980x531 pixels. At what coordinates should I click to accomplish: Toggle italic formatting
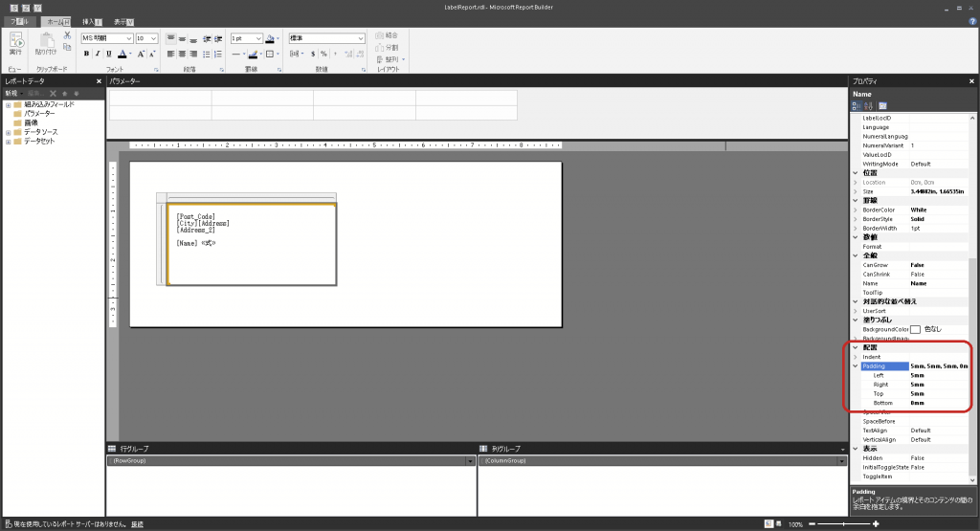98,54
